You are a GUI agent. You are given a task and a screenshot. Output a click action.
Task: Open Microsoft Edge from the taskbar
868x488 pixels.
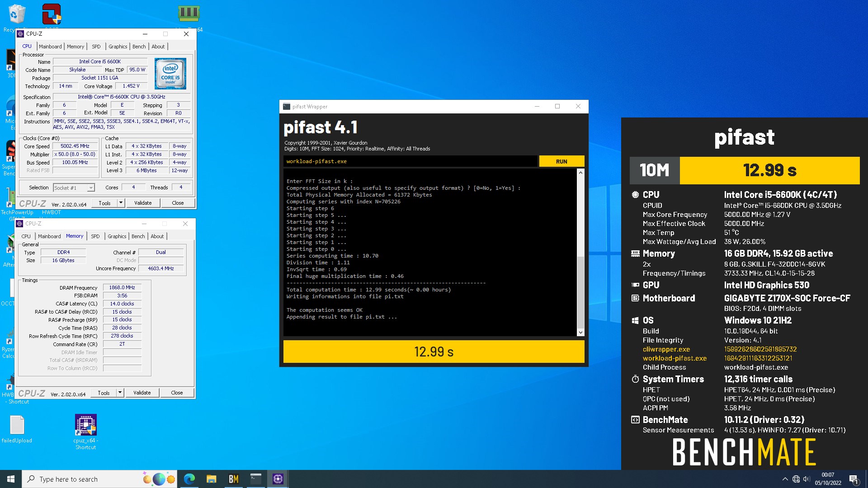click(189, 479)
